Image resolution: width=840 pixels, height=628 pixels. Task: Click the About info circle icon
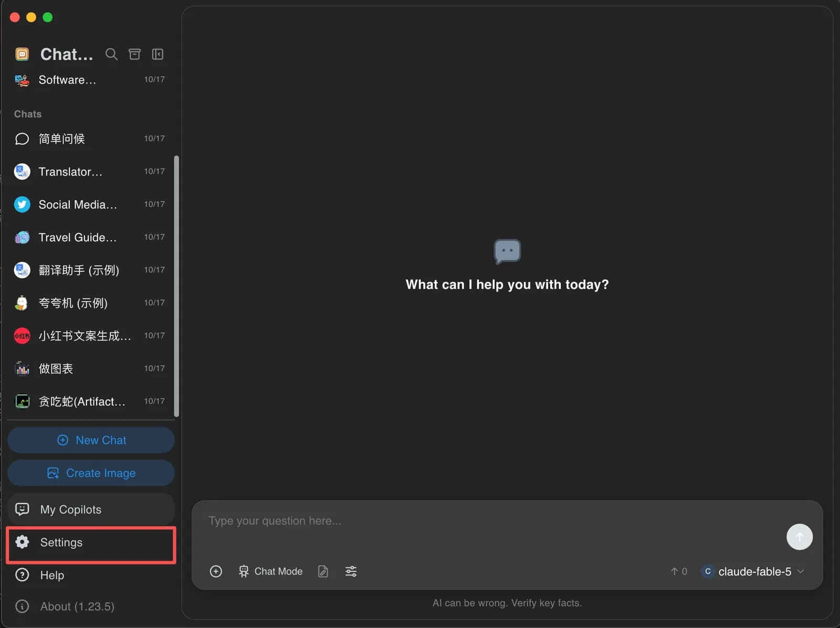[x=22, y=606]
